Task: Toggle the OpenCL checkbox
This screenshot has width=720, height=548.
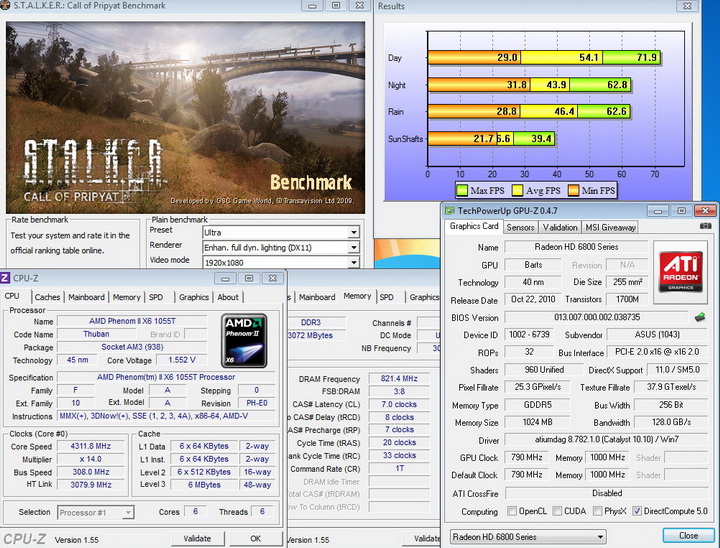Action: click(512, 511)
